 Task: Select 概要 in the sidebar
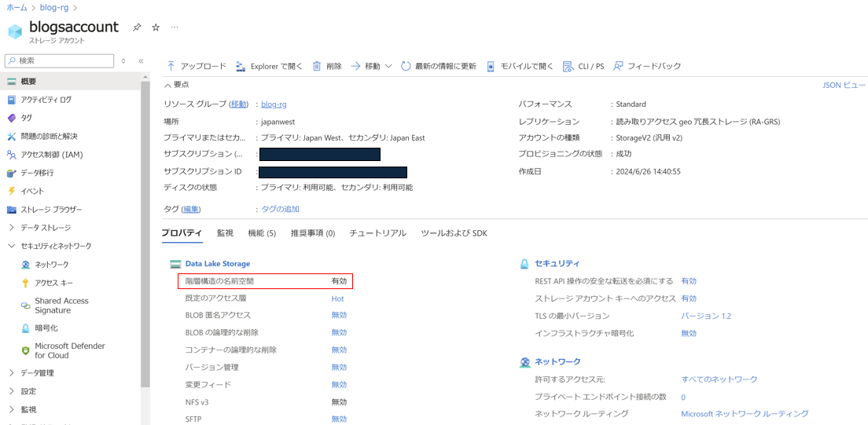tap(71, 82)
